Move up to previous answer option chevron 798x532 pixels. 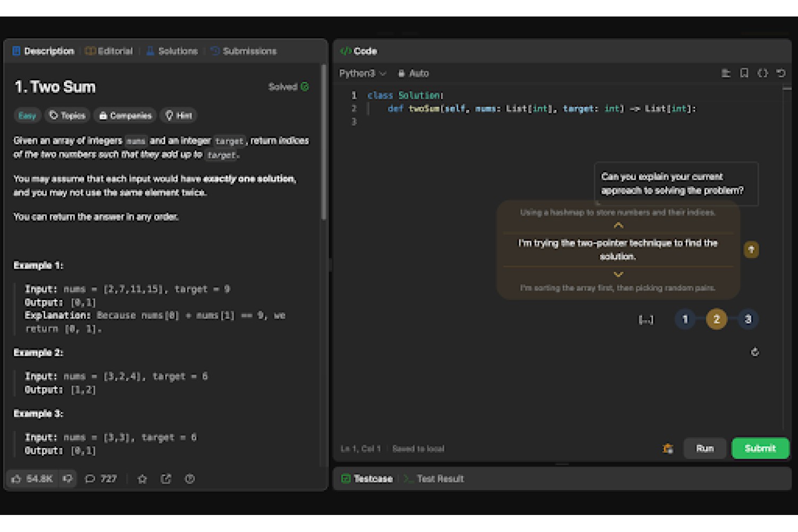coord(618,226)
